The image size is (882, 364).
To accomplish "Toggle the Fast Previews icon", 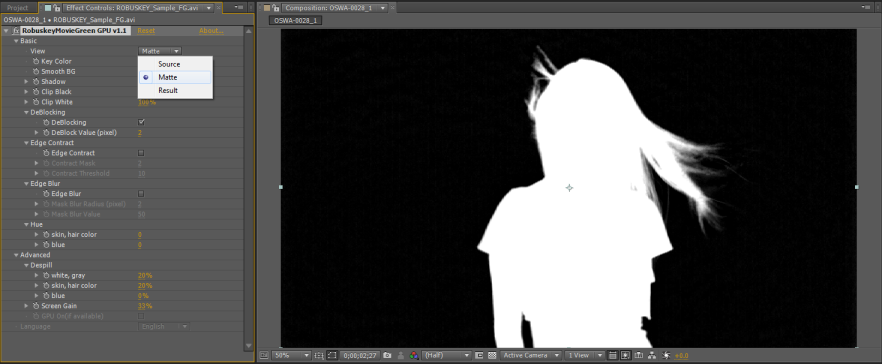I will 626,356.
